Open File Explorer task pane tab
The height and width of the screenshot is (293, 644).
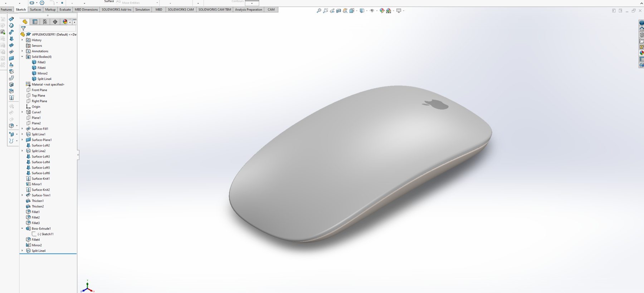[641, 41]
